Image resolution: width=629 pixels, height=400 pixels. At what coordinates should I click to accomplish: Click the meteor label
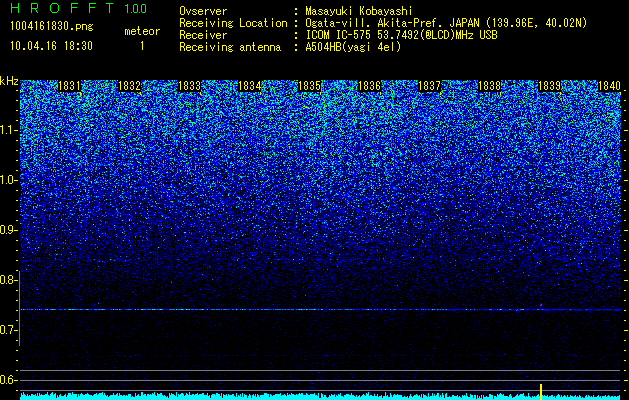click(x=142, y=31)
